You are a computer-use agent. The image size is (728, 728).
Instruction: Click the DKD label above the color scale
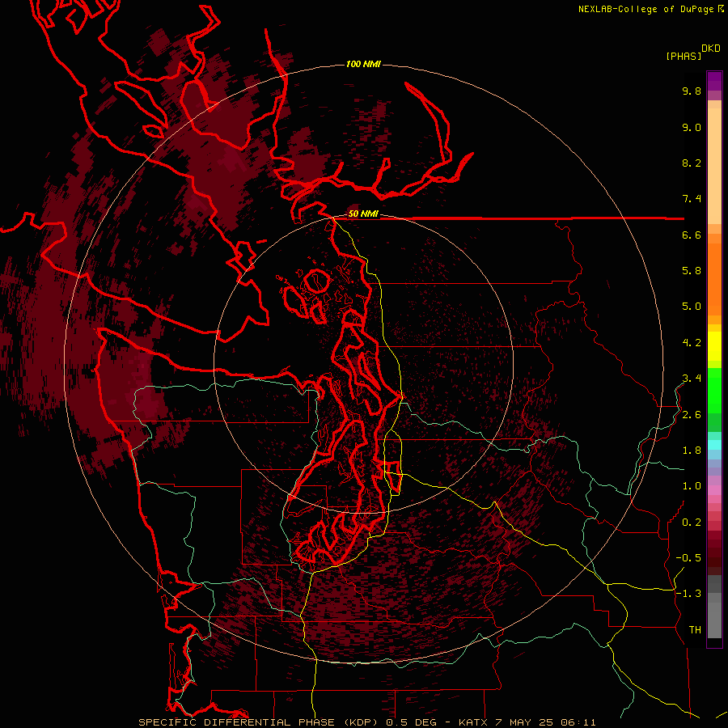(x=711, y=49)
